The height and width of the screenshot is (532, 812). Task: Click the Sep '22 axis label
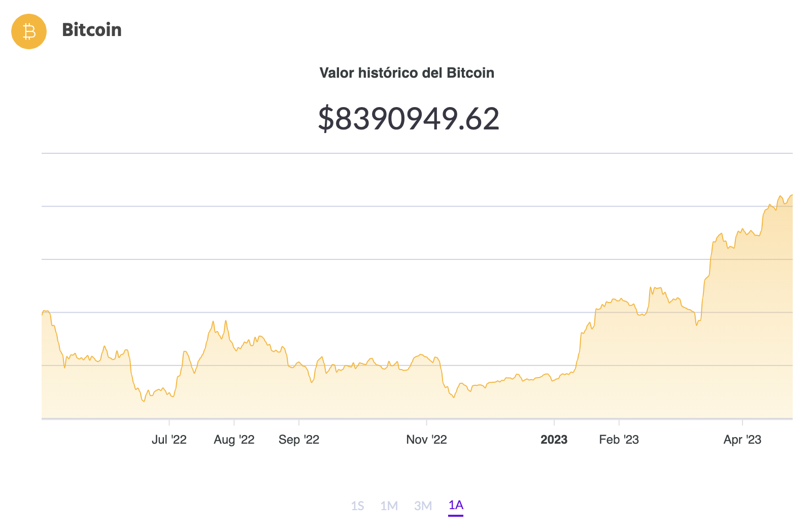point(299,440)
